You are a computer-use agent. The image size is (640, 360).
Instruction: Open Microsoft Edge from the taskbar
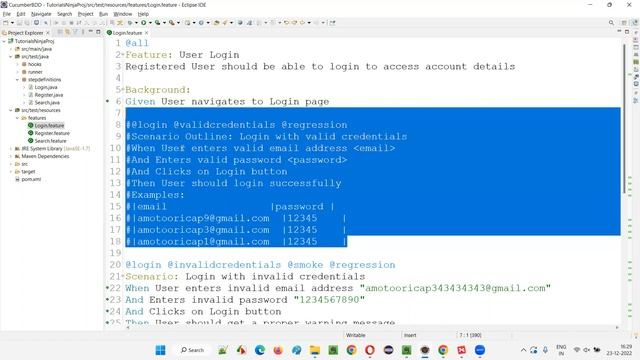[x=260, y=350]
